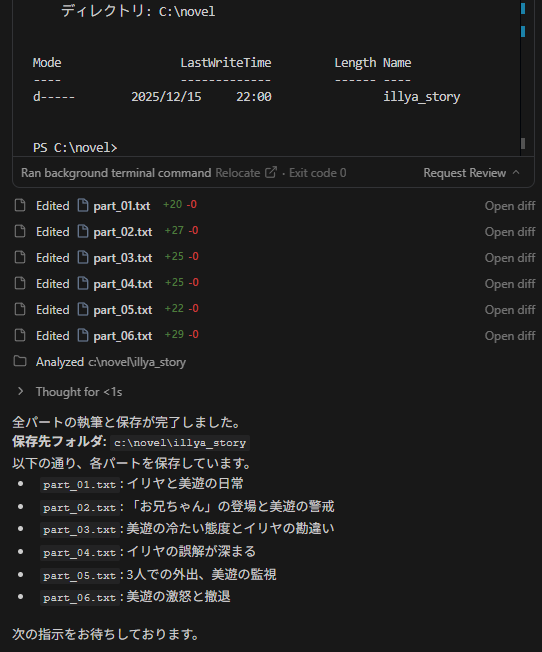The width and height of the screenshot is (542, 652).
Task: Click the +20 additions count for part_01.txt
Action: tap(173, 205)
